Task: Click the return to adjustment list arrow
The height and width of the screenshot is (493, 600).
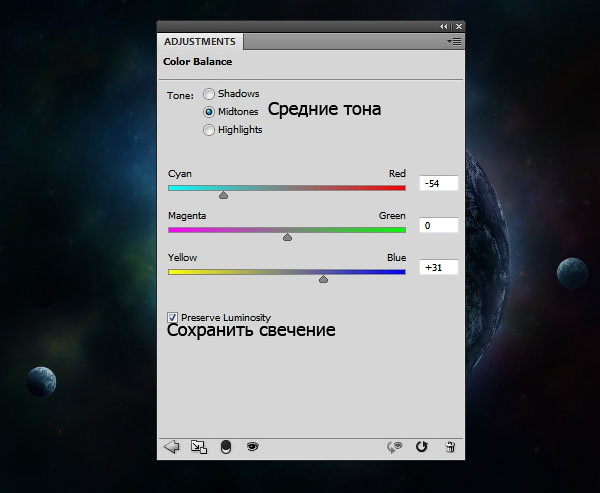Action: 171,447
